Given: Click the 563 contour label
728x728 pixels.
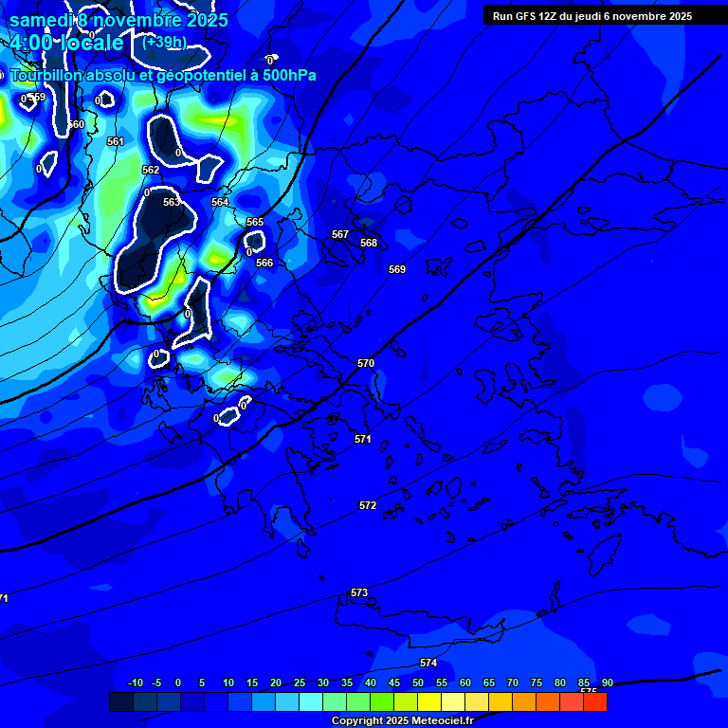Looking at the screenshot, I should click(x=172, y=202).
